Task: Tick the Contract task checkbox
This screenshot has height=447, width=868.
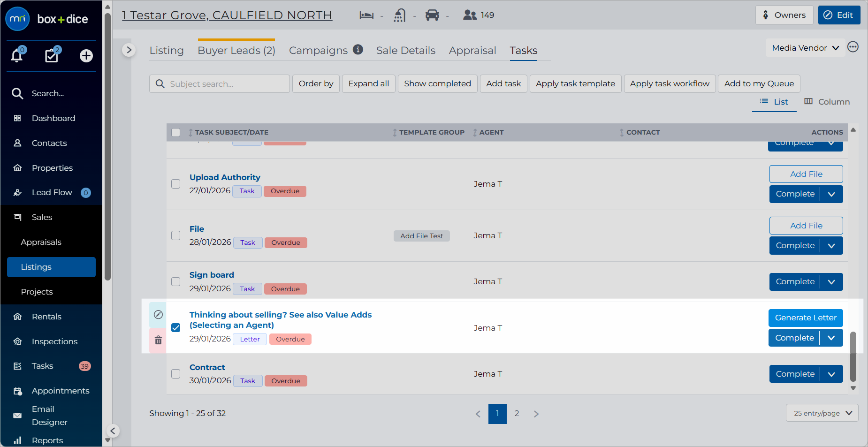Action: (176, 374)
